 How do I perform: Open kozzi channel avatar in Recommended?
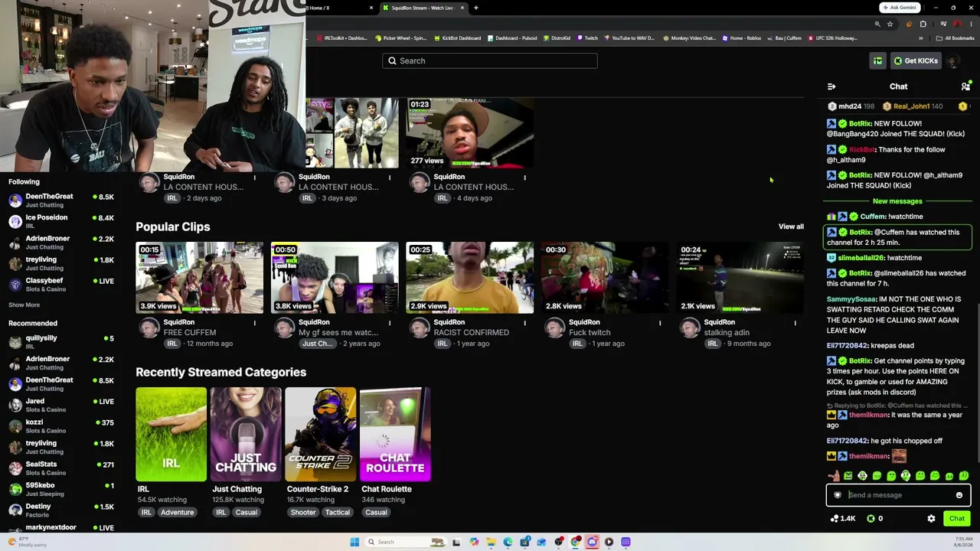15,426
